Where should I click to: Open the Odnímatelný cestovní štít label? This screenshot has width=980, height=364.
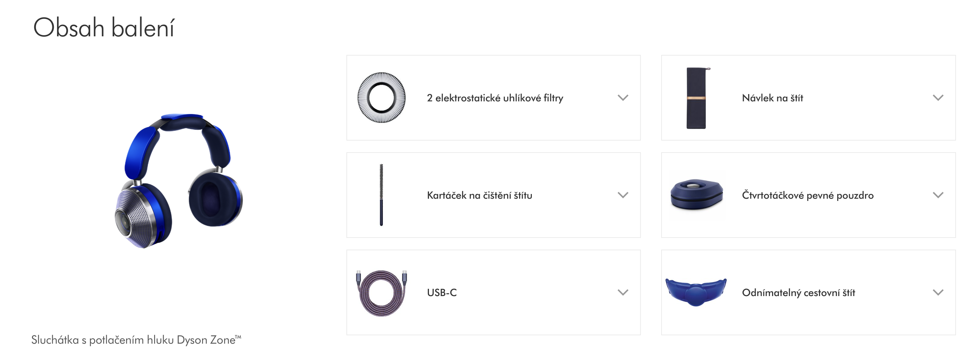[798, 292]
